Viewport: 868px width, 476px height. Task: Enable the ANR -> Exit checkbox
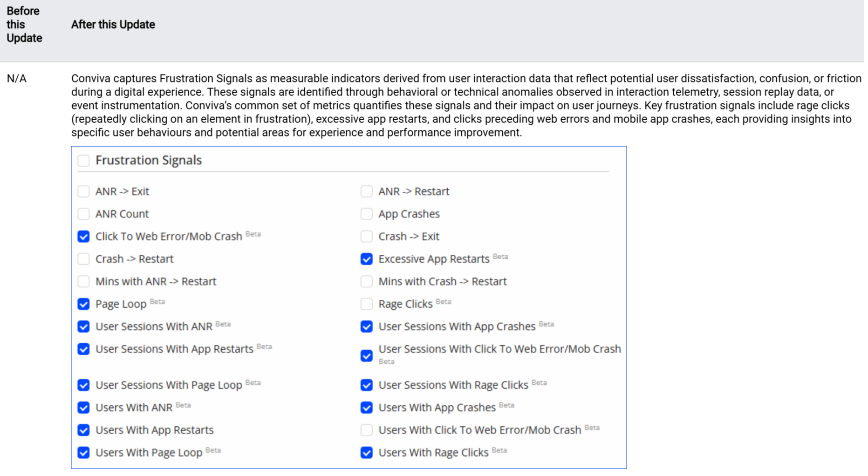[x=83, y=191]
